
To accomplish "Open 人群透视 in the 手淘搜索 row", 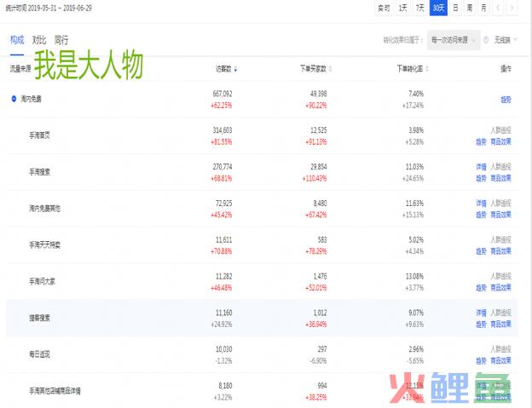I will [x=500, y=167].
